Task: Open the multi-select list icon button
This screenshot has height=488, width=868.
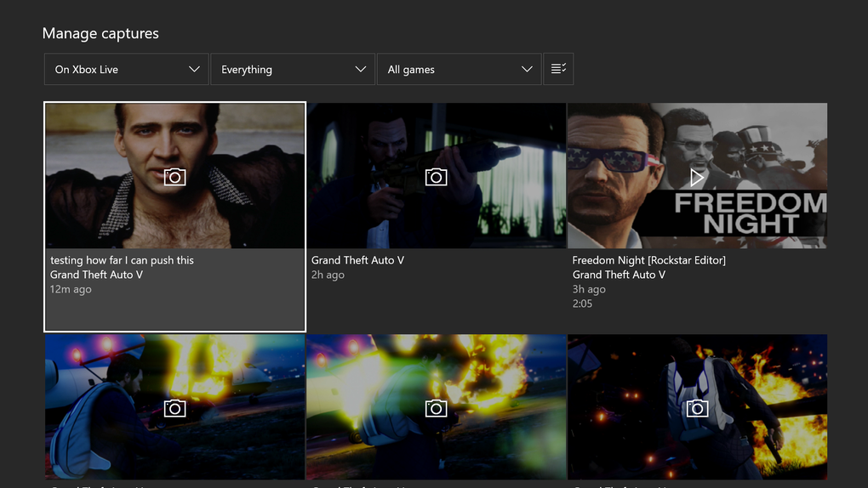Action: coord(558,69)
